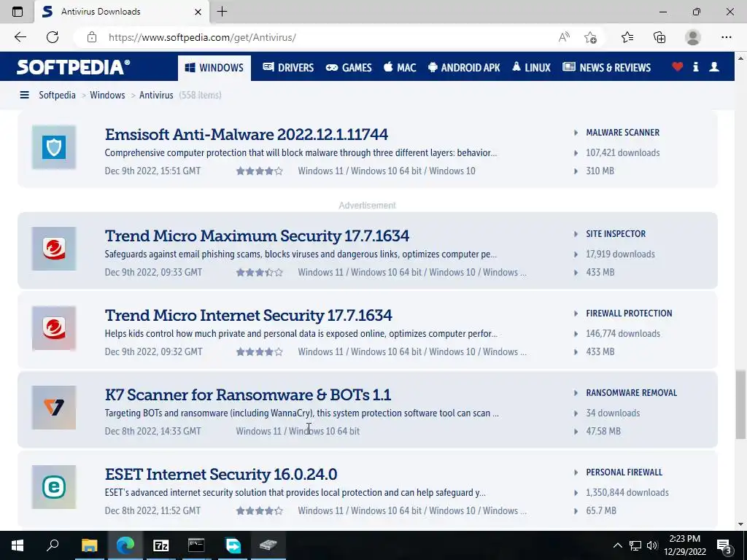747x560 pixels.
Task: Click the Trend Micro Internet Security icon
Action: click(54, 328)
